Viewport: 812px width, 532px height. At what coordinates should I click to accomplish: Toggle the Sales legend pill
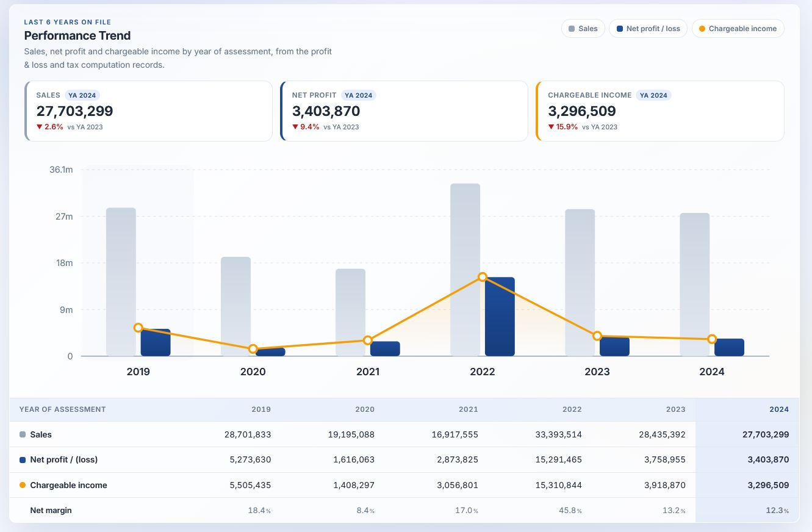[583, 29]
